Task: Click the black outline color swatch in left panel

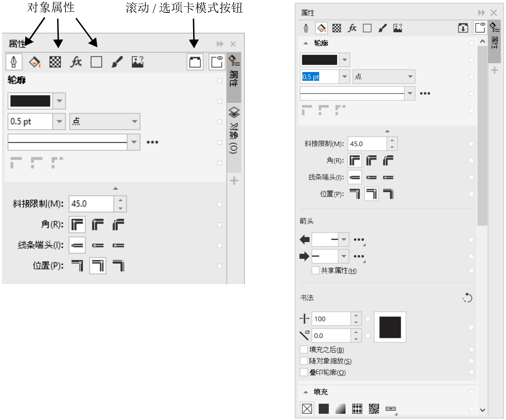Action: click(x=30, y=101)
